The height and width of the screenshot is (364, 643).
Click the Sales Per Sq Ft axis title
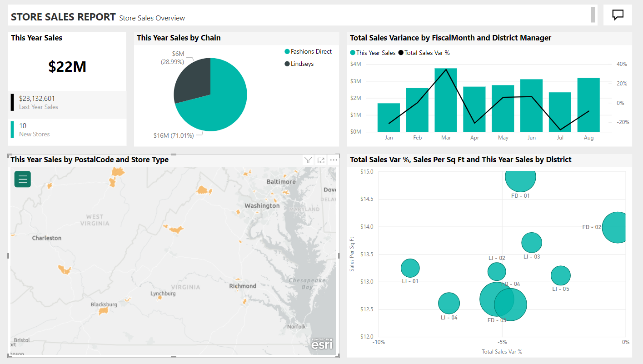352,254
